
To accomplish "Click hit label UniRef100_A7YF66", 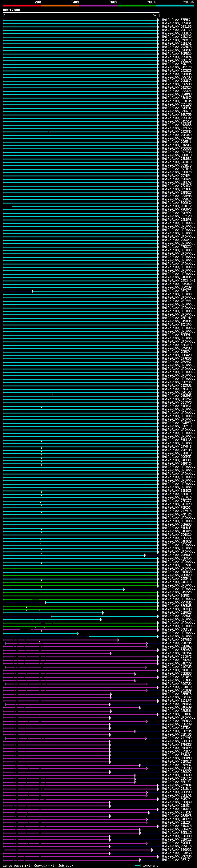I will click(177, 128).
